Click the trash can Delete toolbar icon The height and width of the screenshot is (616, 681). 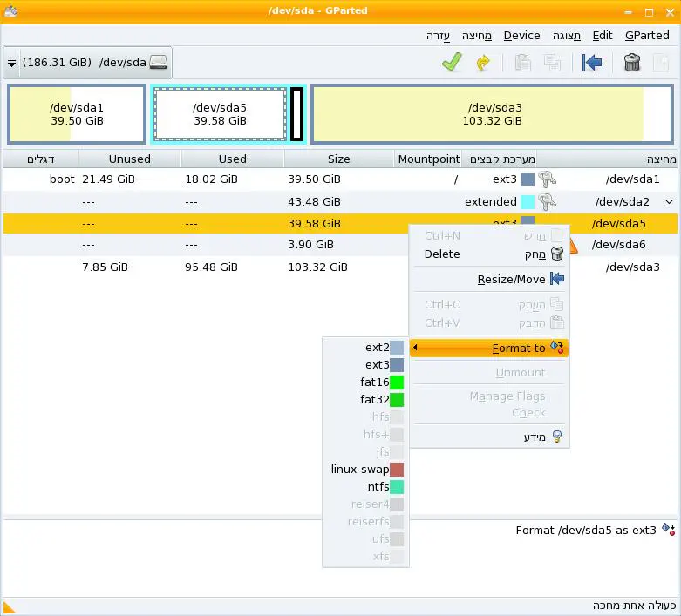coord(632,63)
